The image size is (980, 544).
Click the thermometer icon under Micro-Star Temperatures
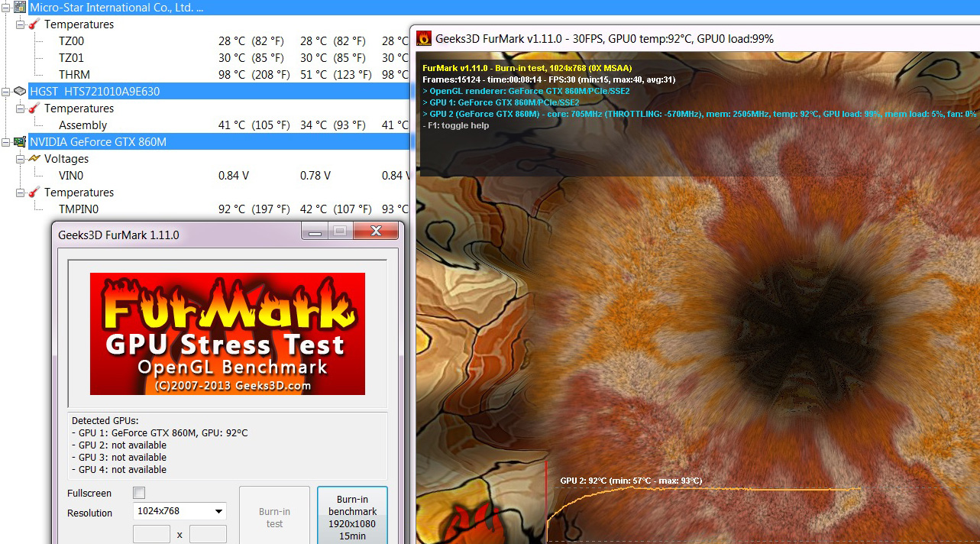(x=35, y=24)
